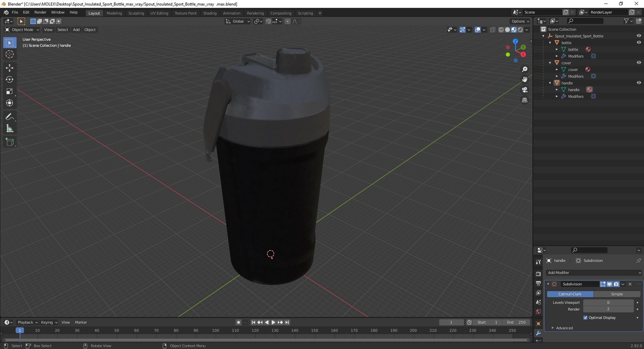
Task: Open the Object Mode dropdown
Action: [21, 30]
